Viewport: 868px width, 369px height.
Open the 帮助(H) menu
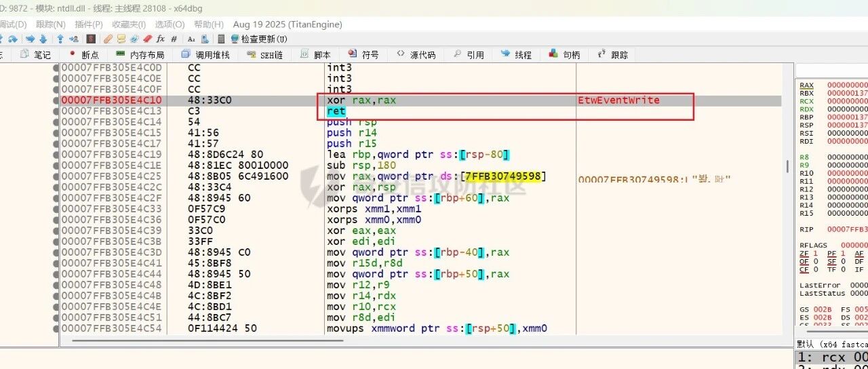[209, 24]
